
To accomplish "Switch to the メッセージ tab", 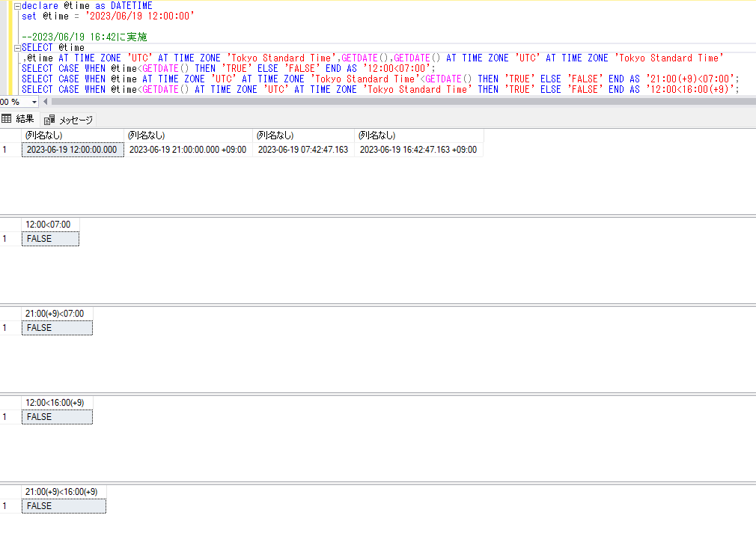I will tap(68, 120).
